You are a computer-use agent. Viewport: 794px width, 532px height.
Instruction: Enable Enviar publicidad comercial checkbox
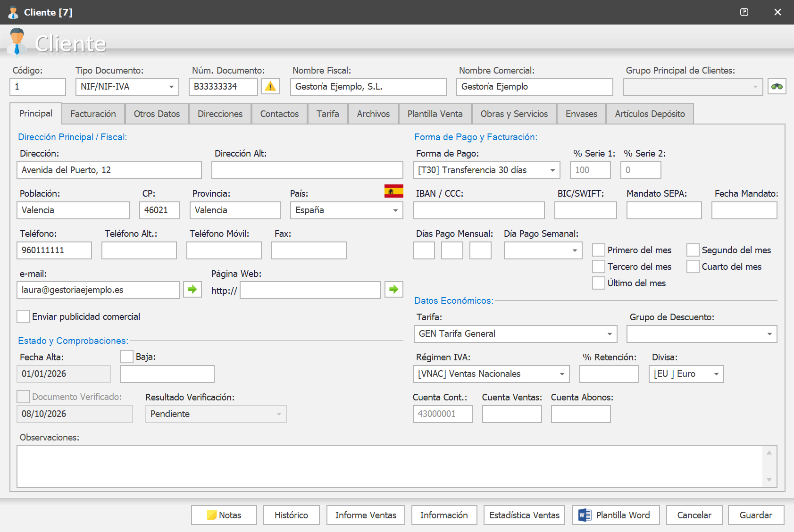click(x=23, y=316)
